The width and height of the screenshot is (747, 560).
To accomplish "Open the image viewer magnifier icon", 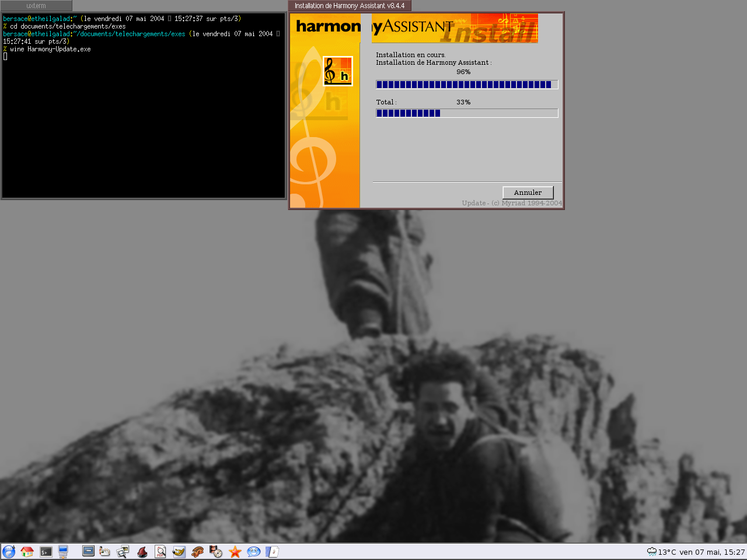I will [123, 552].
